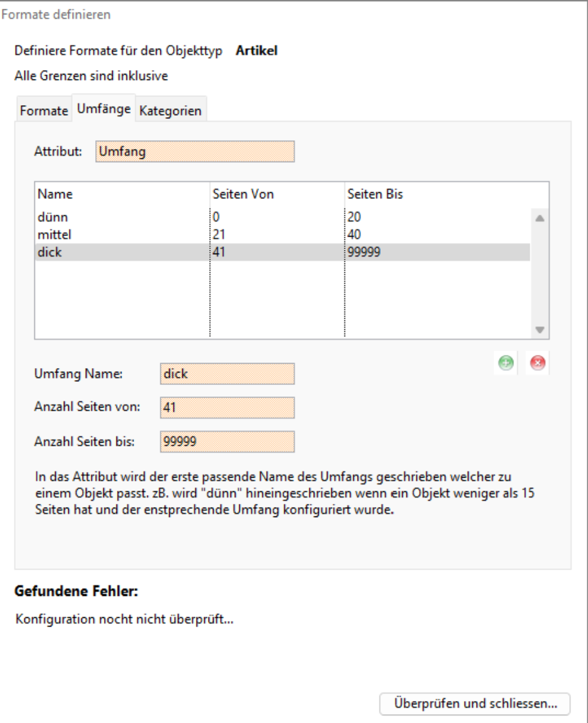Image resolution: width=588 pixels, height=723 pixels.
Task: Click the Anzahl Seiten von field
Action: pyautogui.click(x=227, y=408)
